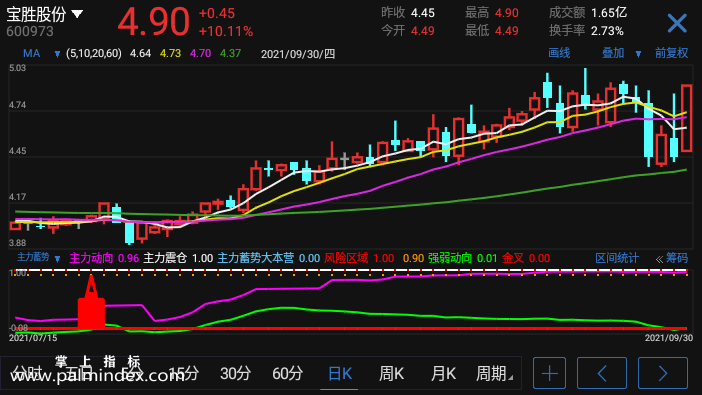Viewport: 702px width, 395px height.
Task: Switch to the 分时 tab
Action: (x=26, y=373)
